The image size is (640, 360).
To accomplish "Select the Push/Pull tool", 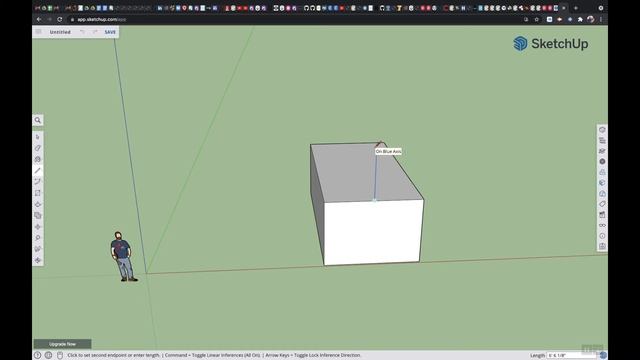I will (38, 204).
